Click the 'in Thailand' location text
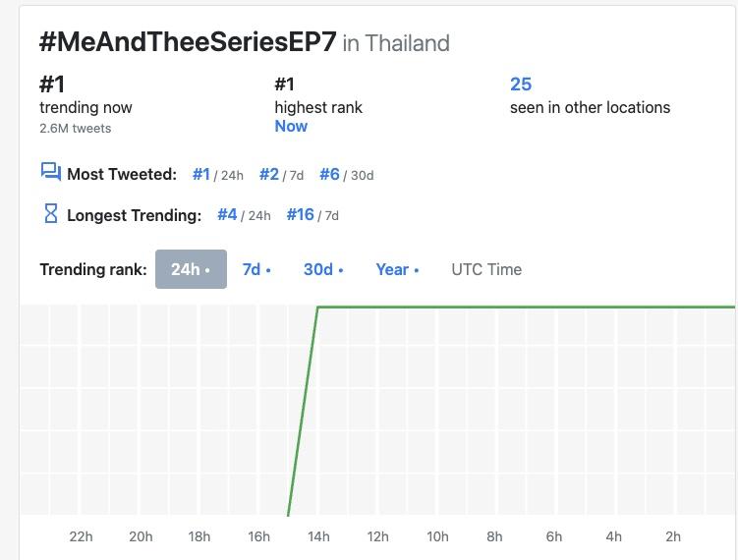The height and width of the screenshot is (560, 738). [396, 43]
